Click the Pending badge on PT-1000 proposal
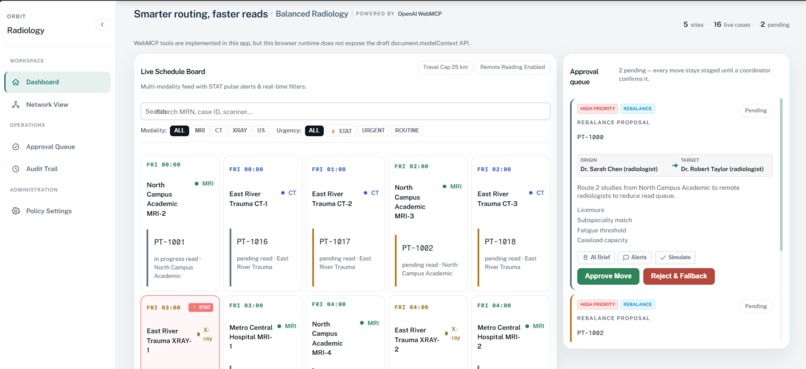 [756, 110]
